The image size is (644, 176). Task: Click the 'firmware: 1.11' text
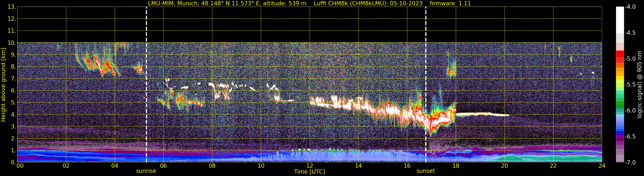point(450,3)
